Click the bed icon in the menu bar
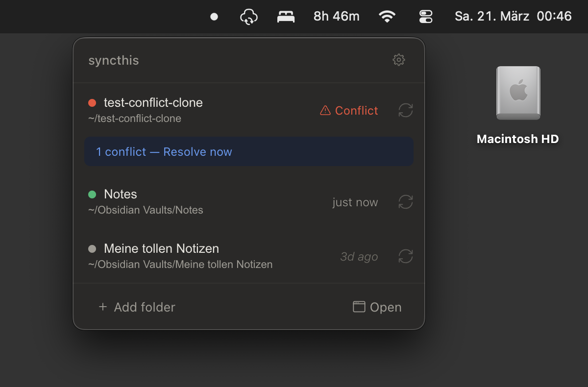Image resolution: width=588 pixels, height=387 pixels. pyautogui.click(x=286, y=16)
